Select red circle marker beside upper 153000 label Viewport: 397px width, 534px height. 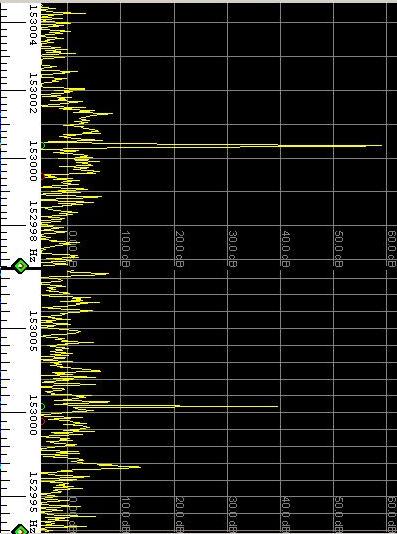43,176
